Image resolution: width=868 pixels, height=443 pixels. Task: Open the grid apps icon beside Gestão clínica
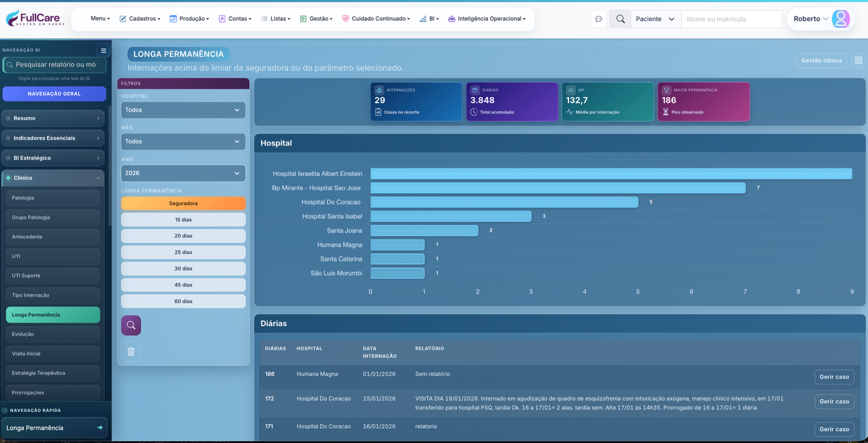tap(858, 60)
